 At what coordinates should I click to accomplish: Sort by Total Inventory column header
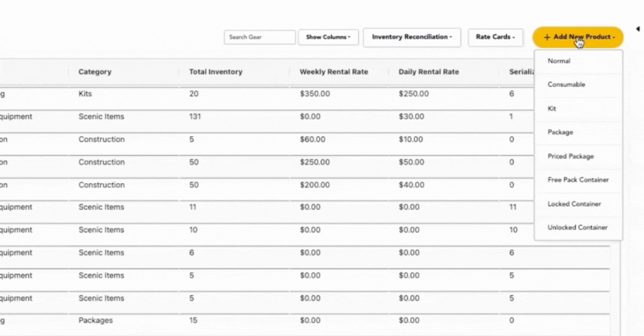click(216, 72)
